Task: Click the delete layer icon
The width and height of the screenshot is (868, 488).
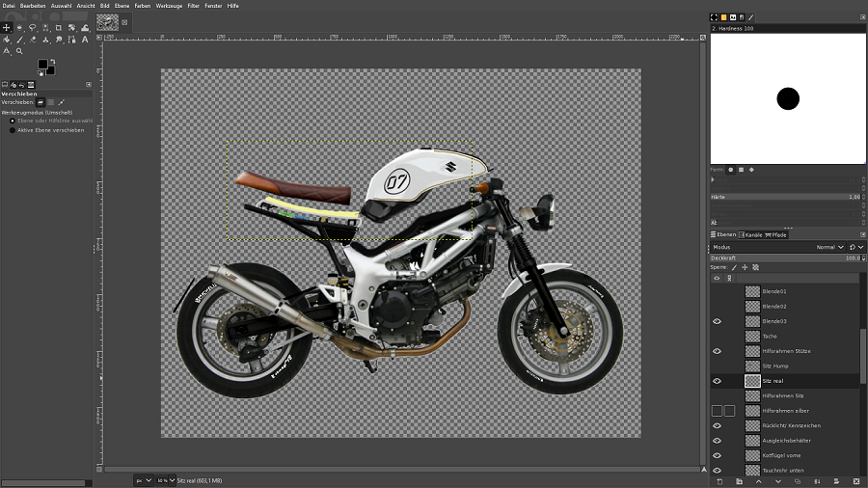Action: click(x=856, y=480)
